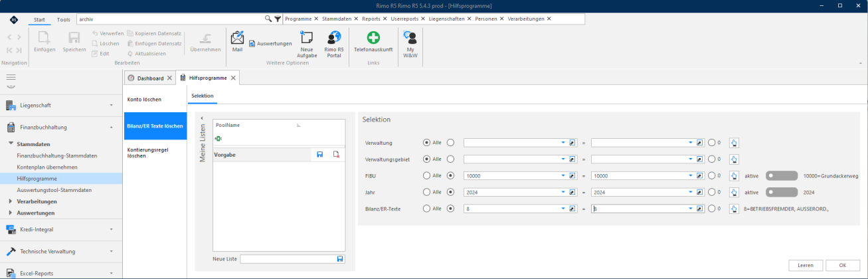The width and height of the screenshot is (868, 279).
Task: Select Alle radio for Verwaltung
Action: (x=426, y=142)
